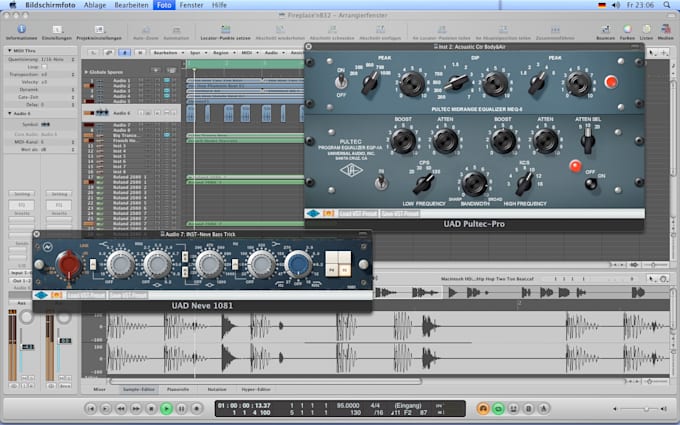680x425 pixels.
Task: Open the Listen toolbar icon
Action: [646, 29]
